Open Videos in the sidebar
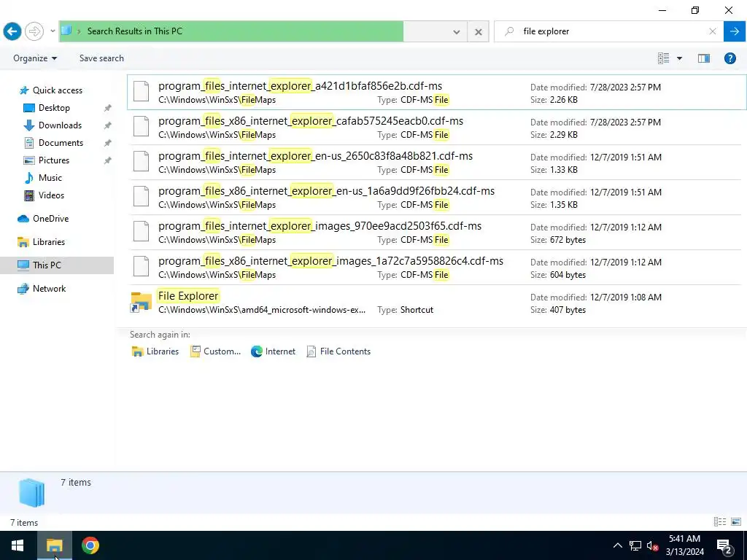747x560 pixels. pos(51,195)
